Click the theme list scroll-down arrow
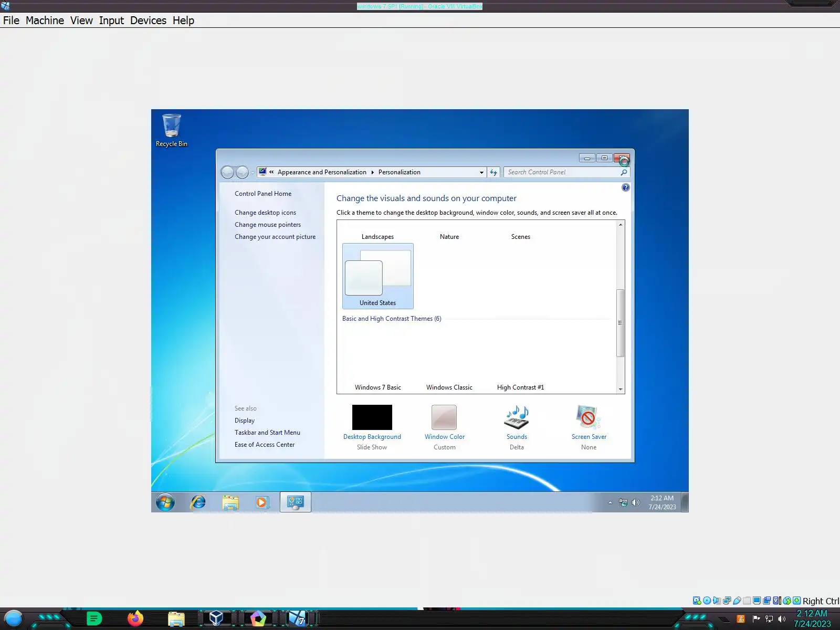This screenshot has height=630, width=840. 620,389
